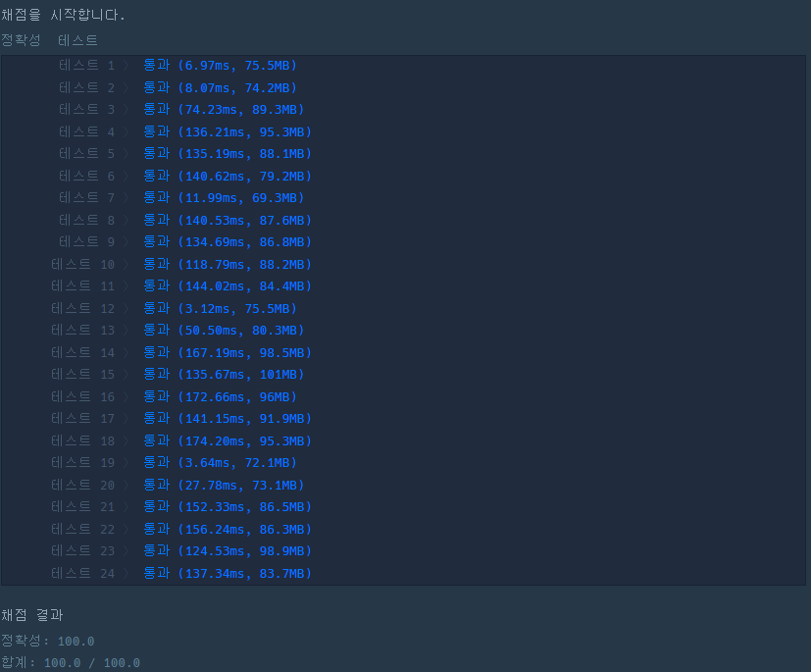Select the '정확성: 100.0' score line
The height and width of the screenshot is (672, 811).
tap(48, 641)
